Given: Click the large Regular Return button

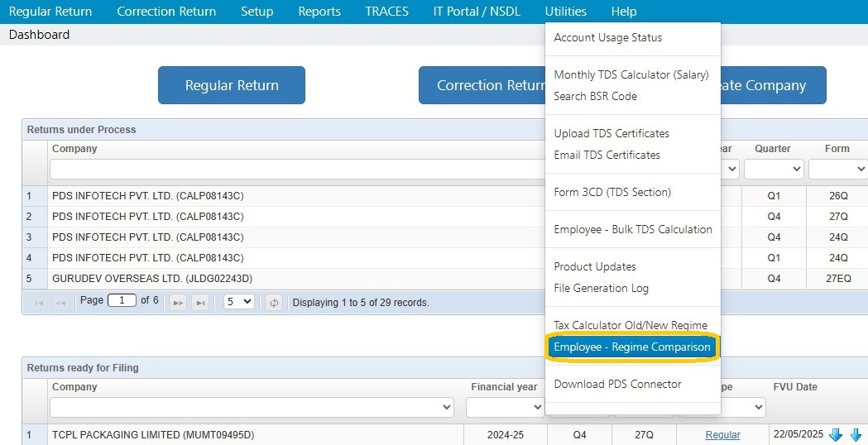Looking at the screenshot, I should pos(232,85).
